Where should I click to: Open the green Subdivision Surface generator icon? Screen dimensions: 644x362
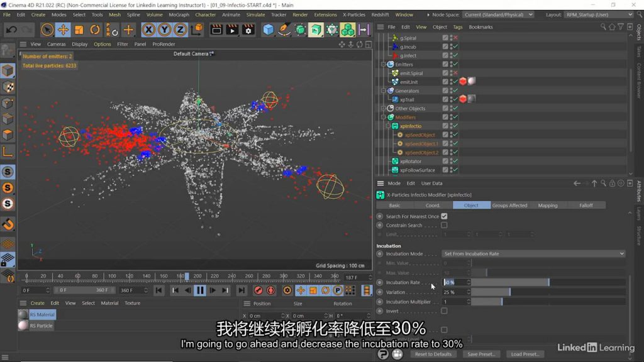(x=300, y=30)
